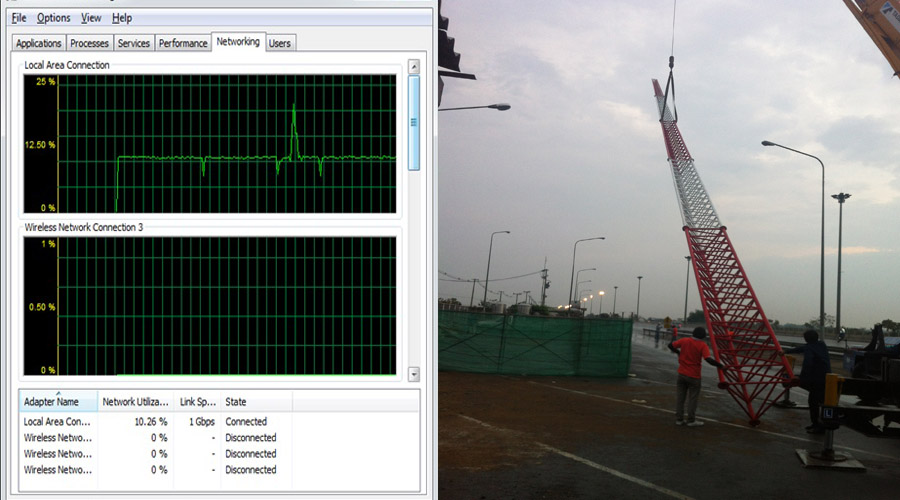Click the graph scrollbar up arrow
Screen dimensions: 900x500
point(413,67)
